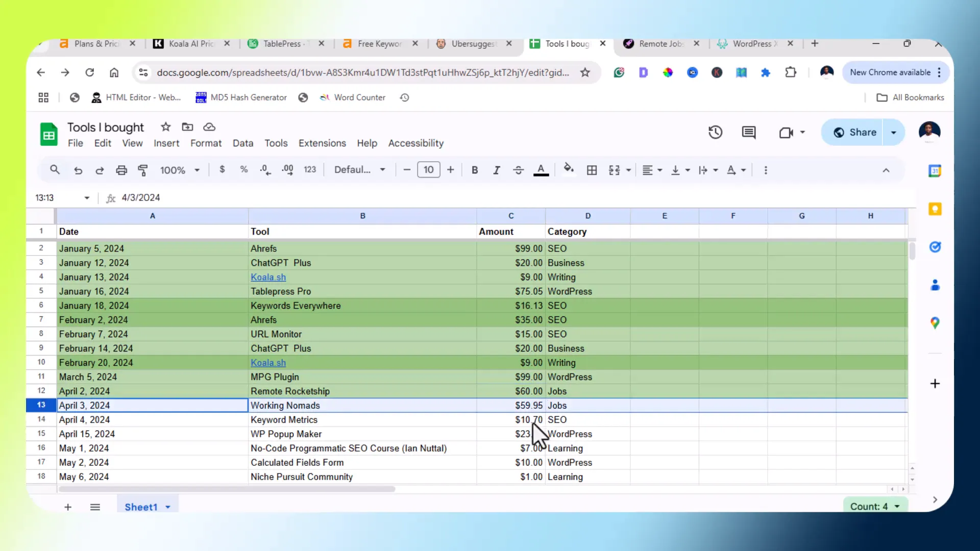Switch to TablePress browser tab
This screenshot has height=551, width=980.
click(x=286, y=44)
